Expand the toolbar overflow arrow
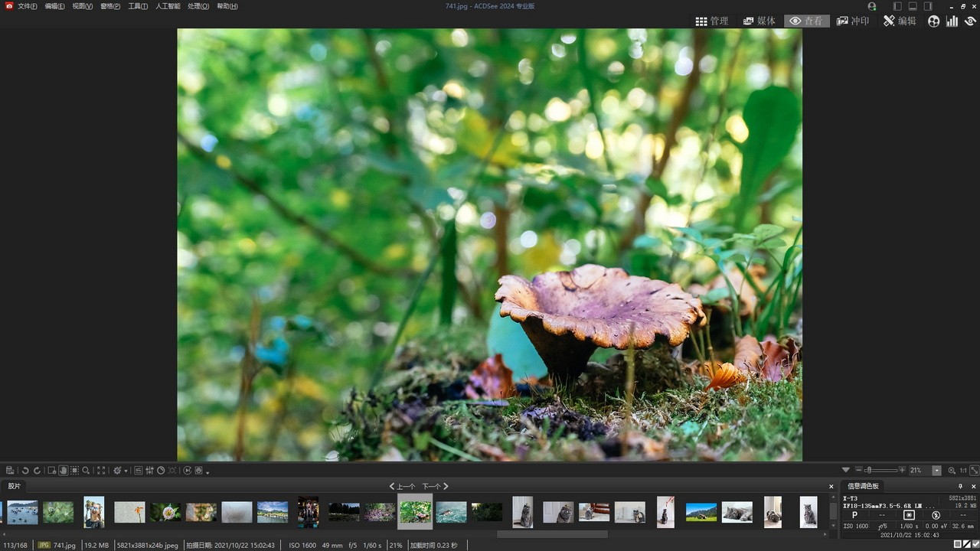 pyautogui.click(x=207, y=472)
